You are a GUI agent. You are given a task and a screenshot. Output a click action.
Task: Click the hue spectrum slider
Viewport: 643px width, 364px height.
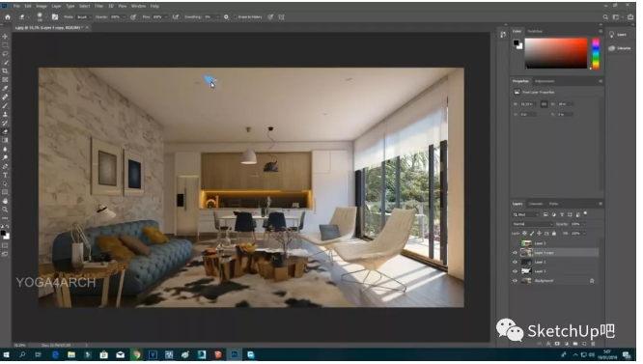click(596, 53)
